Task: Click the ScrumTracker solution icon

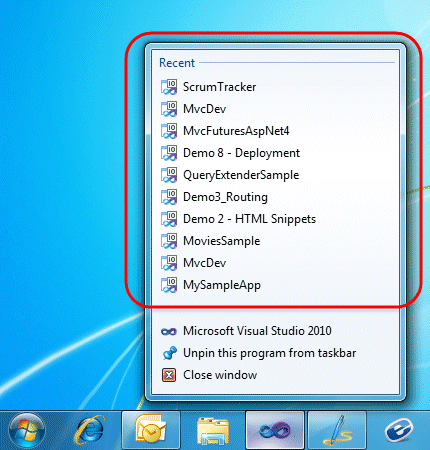Action: click(x=169, y=87)
